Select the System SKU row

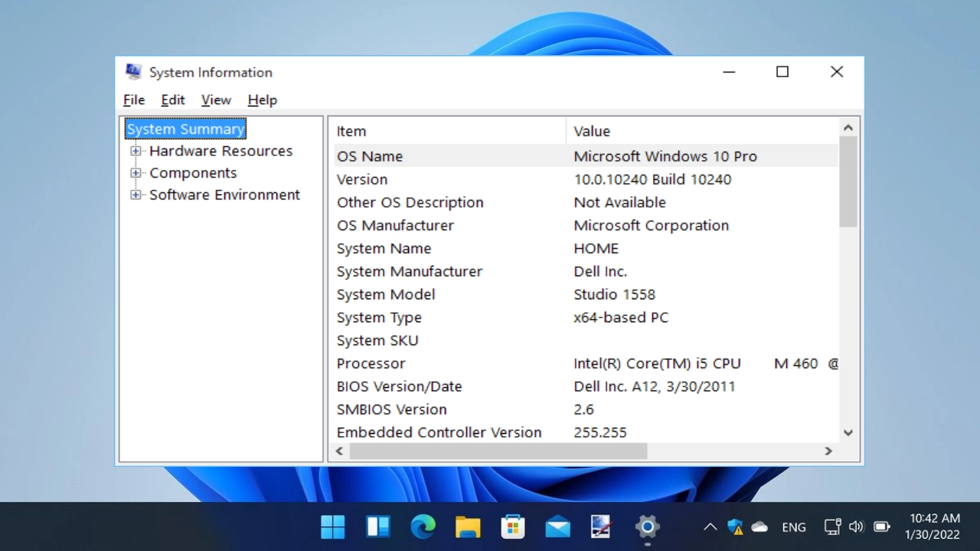(586, 340)
